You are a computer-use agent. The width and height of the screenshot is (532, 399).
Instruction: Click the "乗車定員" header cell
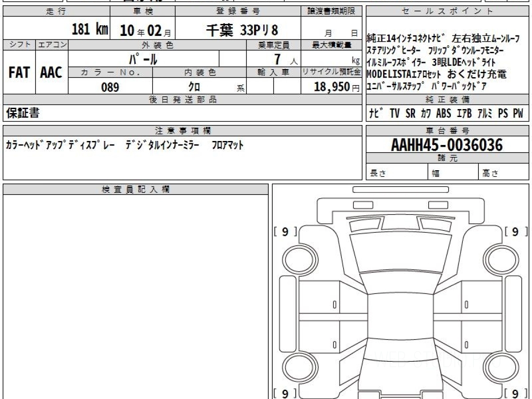coord(274,45)
